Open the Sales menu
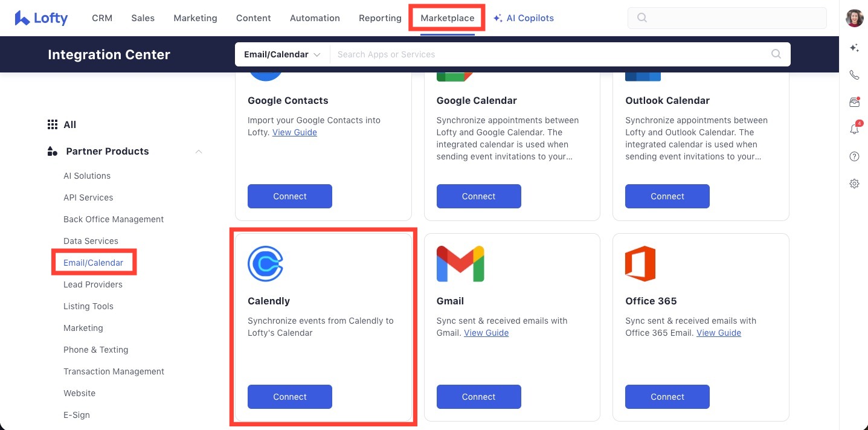This screenshot has height=430, width=868. click(x=143, y=18)
